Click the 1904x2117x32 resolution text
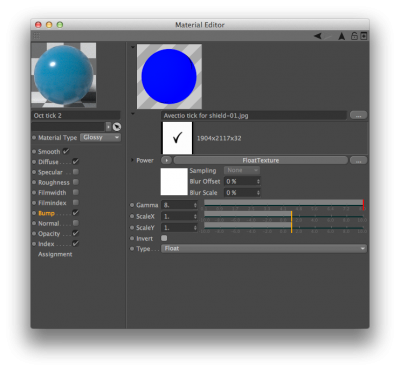Viewport: 400px width, 371px height. [219, 138]
